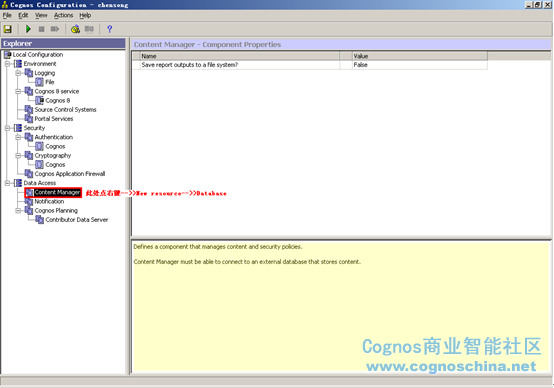Click the Source Control Systems icon
This screenshot has height=388, width=554.
point(29,110)
